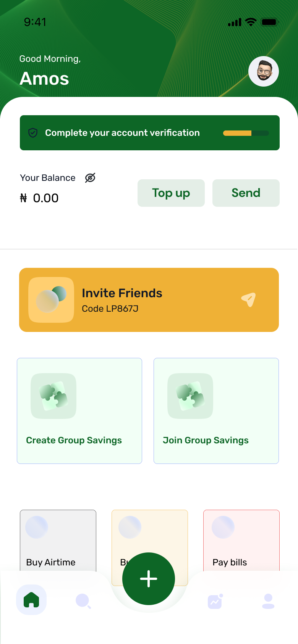This screenshot has height=644, width=298.
Task: Open the analytics chart tab icon
Action: pos(215,601)
